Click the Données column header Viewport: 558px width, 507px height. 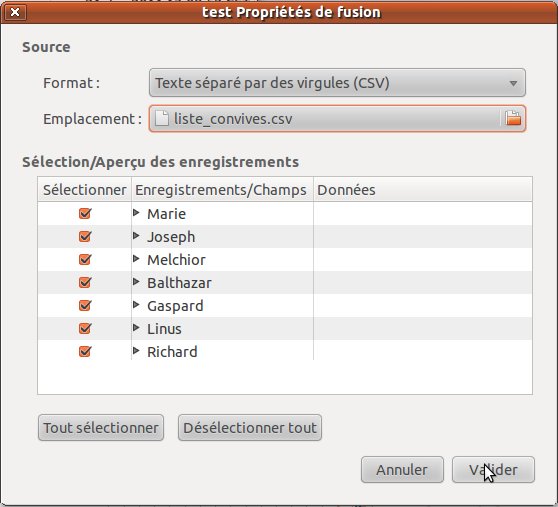[423, 190]
